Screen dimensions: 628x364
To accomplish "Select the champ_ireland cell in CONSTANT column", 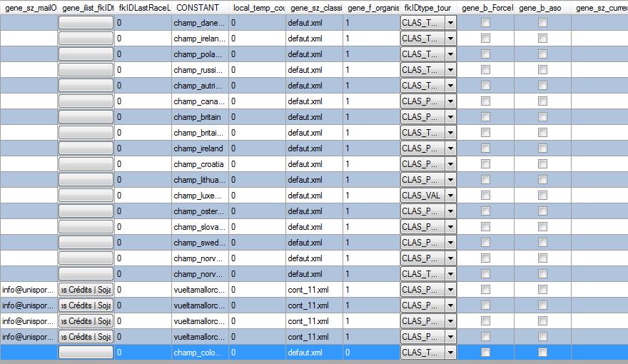I will (199, 148).
